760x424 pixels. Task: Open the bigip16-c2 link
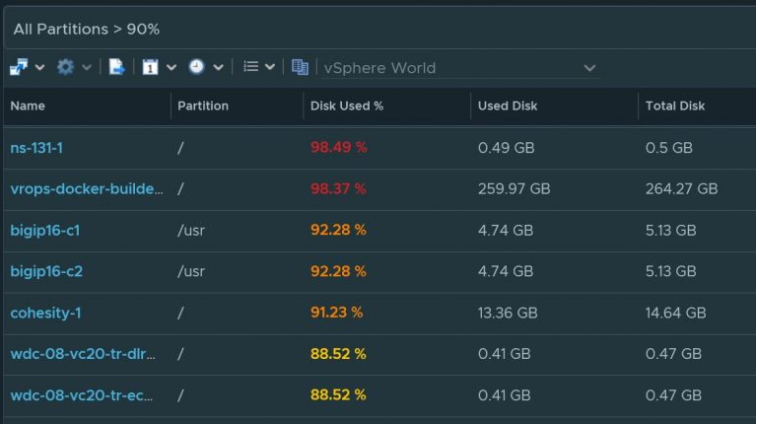coord(47,271)
